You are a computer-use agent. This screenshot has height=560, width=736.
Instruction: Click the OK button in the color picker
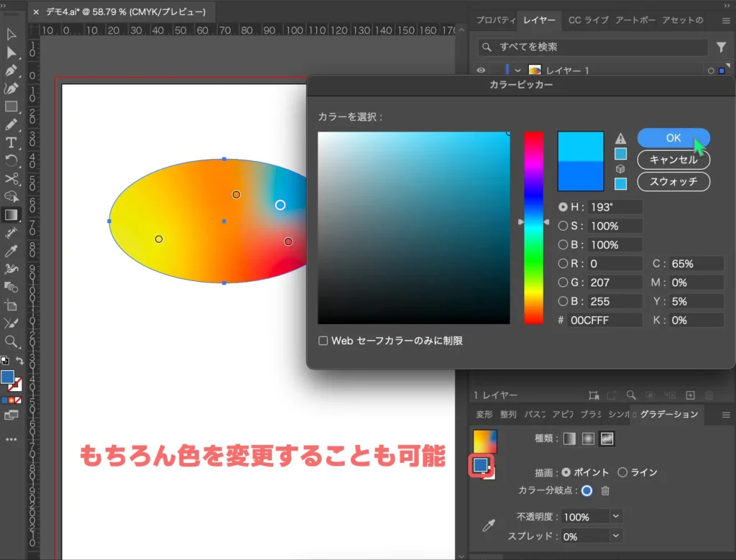[673, 137]
